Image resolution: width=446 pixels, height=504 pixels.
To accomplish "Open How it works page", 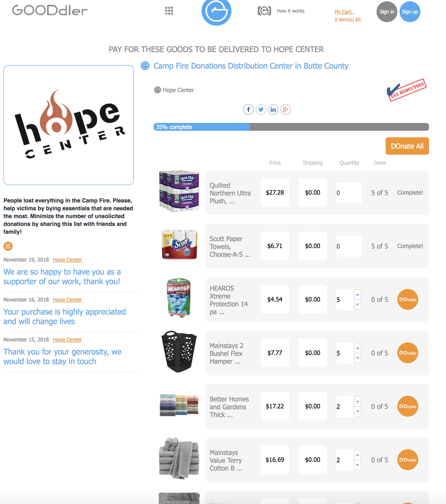I will [x=291, y=11].
